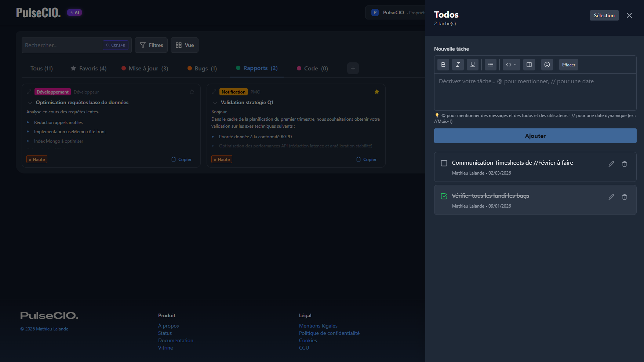Apply italic formatting to the new task
Image resolution: width=644 pixels, height=362 pixels.
458,65
